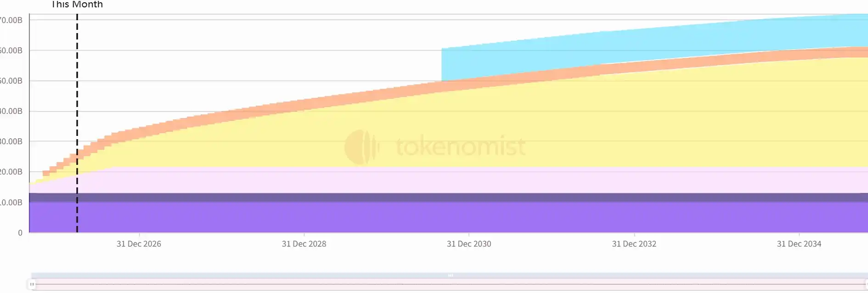Viewport: 868px width, 293px height.
Task: Click the tokenomist watermark text
Action: point(461,147)
